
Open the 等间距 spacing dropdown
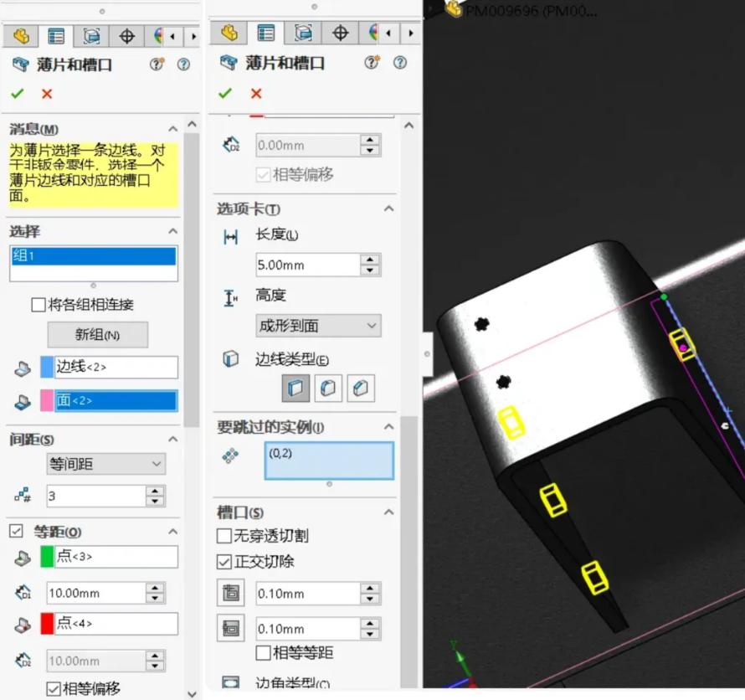(x=106, y=464)
